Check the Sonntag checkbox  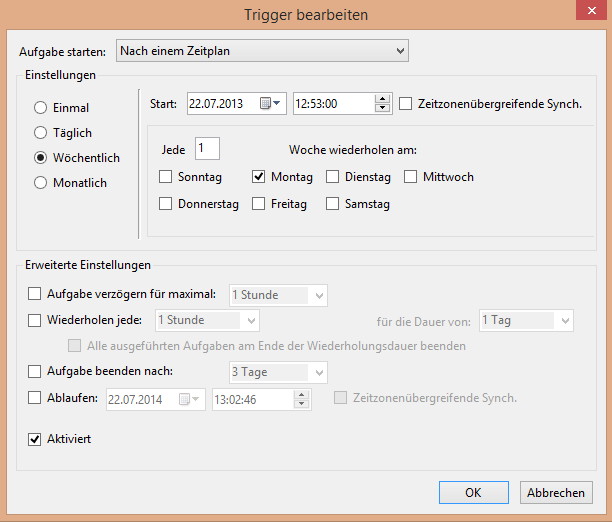click(165, 176)
